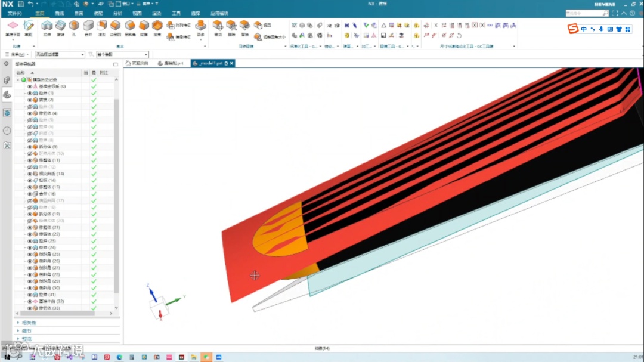The image size is (644, 362).
Task: Maximize the Part Navigator panel button
Action: [x=116, y=64]
